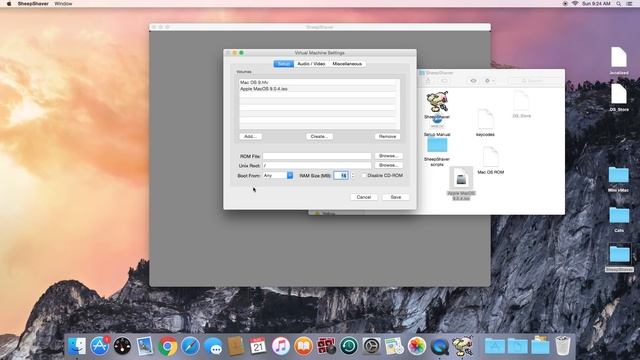Open the Trash in the Dock
The height and width of the screenshot is (360, 640).
[563, 346]
